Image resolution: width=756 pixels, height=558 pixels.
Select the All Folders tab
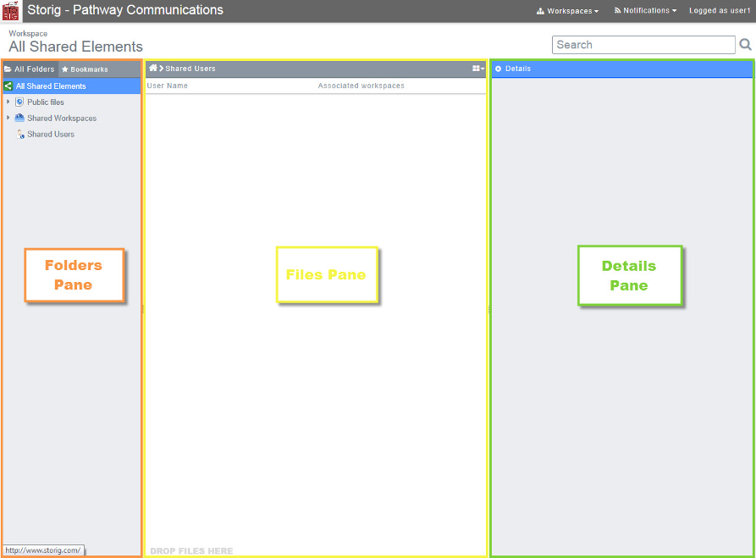click(x=30, y=69)
